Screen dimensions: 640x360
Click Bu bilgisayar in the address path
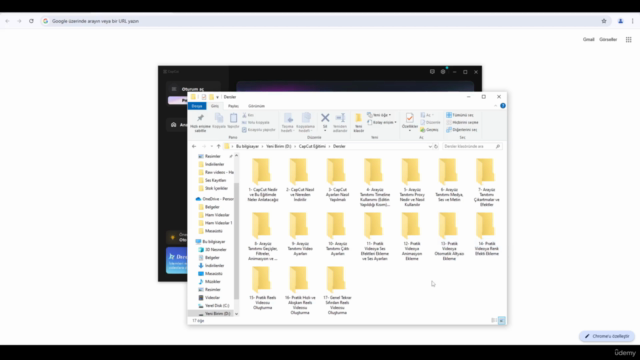pos(247,146)
